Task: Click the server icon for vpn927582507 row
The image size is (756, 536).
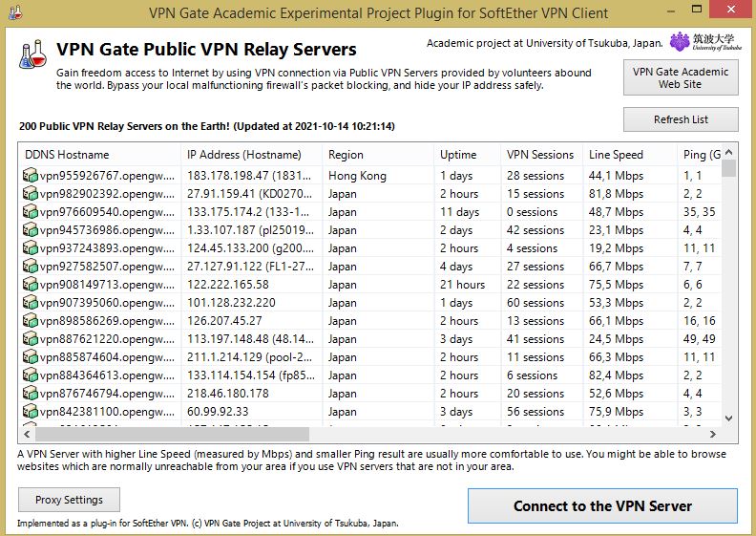Action: pyautogui.click(x=31, y=267)
